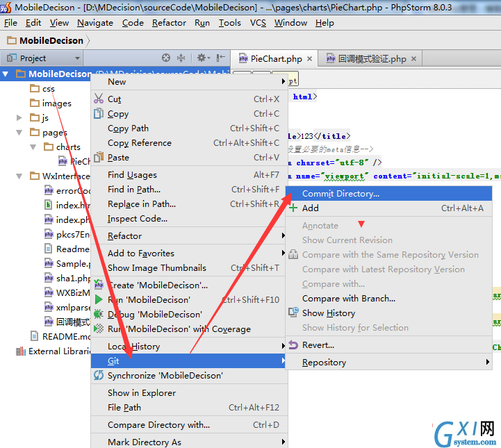Choose File Path menu entry
The image size is (501, 448).
pos(189,408)
